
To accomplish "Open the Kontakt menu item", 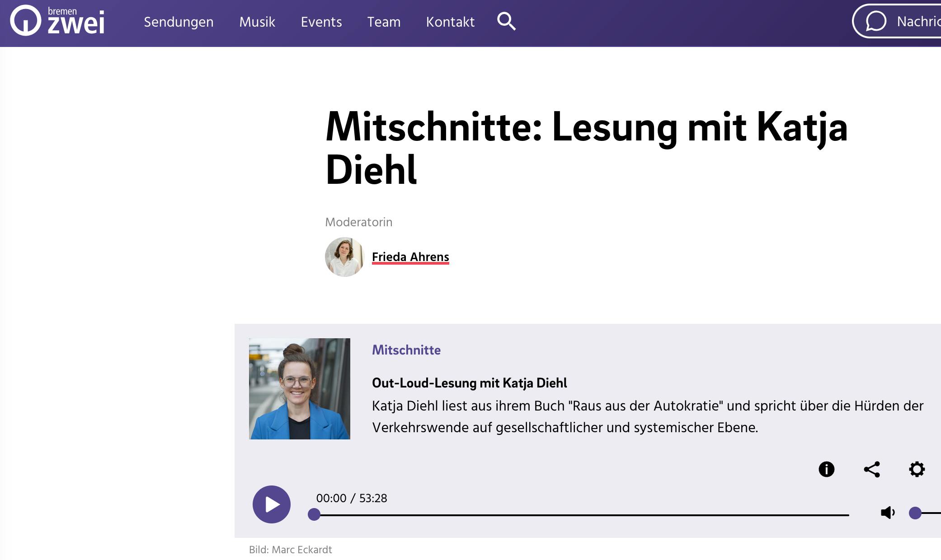I will pyautogui.click(x=450, y=22).
